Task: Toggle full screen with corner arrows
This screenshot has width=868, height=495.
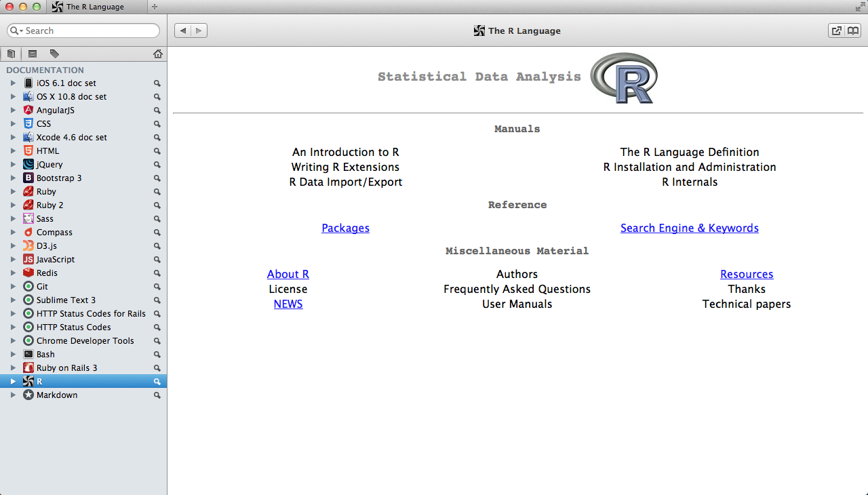Action: pyautogui.click(x=860, y=6)
